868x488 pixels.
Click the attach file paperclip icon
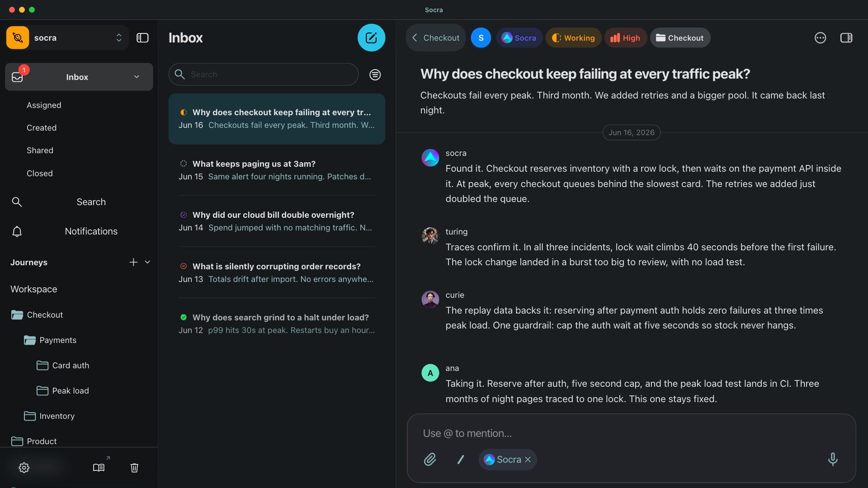(430, 460)
